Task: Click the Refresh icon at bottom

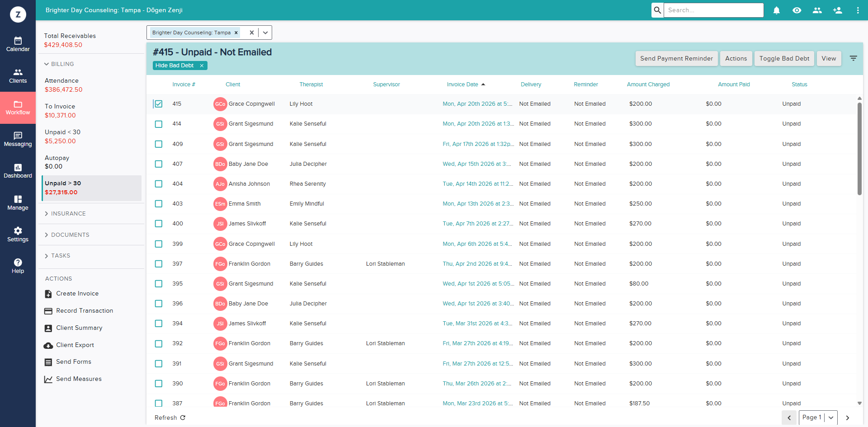Action: pos(183,418)
